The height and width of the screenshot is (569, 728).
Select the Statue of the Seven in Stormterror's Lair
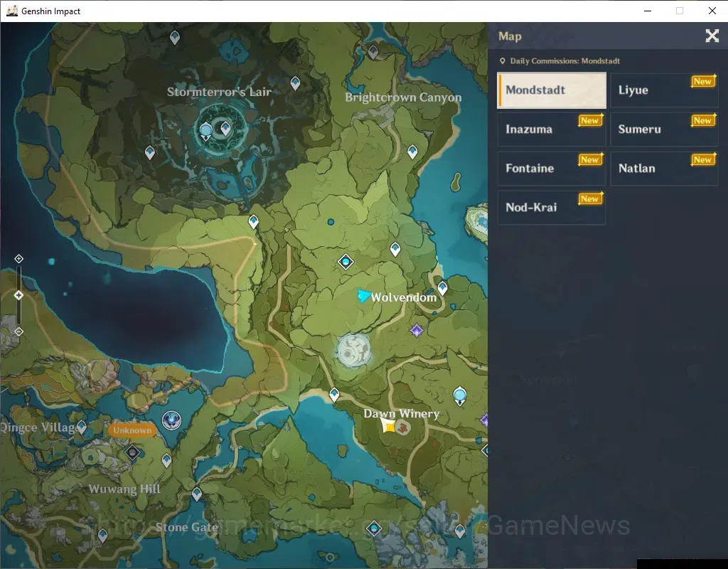(x=205, y=131)
